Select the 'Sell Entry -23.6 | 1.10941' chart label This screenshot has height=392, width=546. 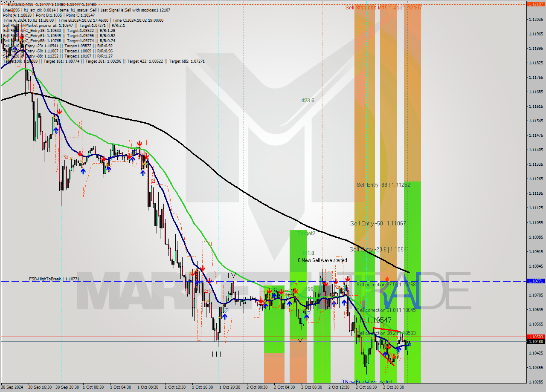379,249
